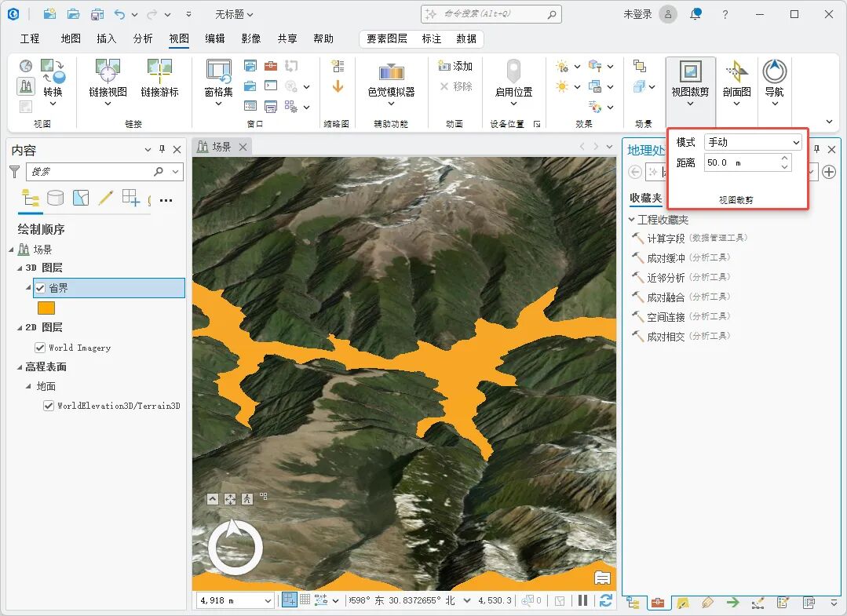Select list by drawing order icon
Image resolution: width=847 pixels, height=616 pixels.
31,198
